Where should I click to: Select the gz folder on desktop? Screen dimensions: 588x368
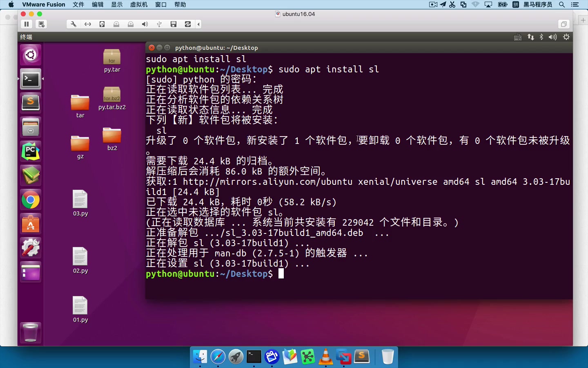coord(80,147)
